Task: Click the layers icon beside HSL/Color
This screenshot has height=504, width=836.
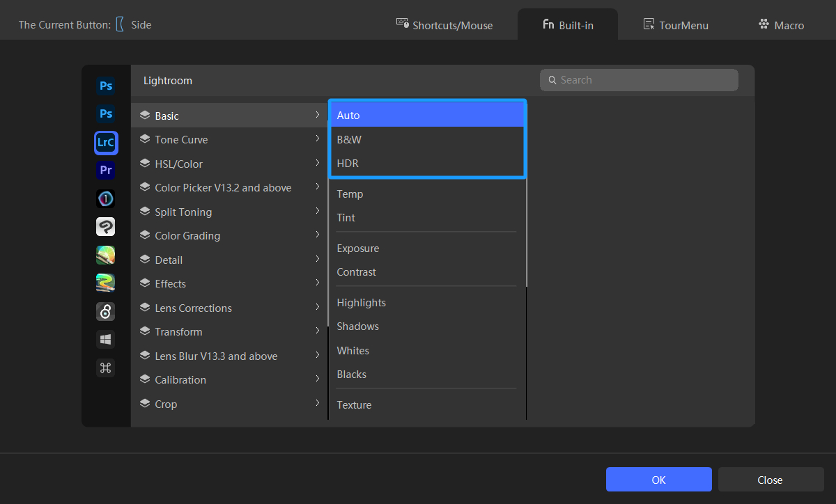Action: point(145,164)
